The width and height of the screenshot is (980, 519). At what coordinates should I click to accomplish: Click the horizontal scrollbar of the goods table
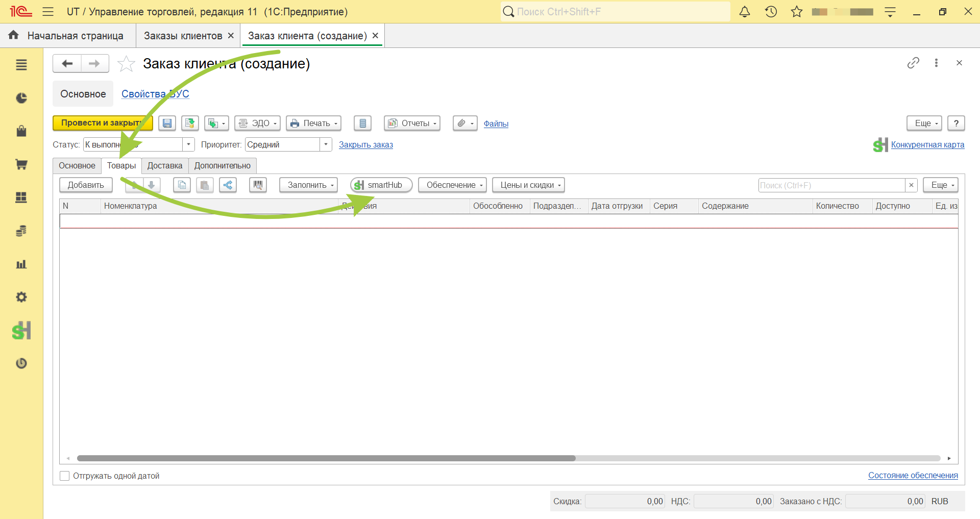pos(326,458)
